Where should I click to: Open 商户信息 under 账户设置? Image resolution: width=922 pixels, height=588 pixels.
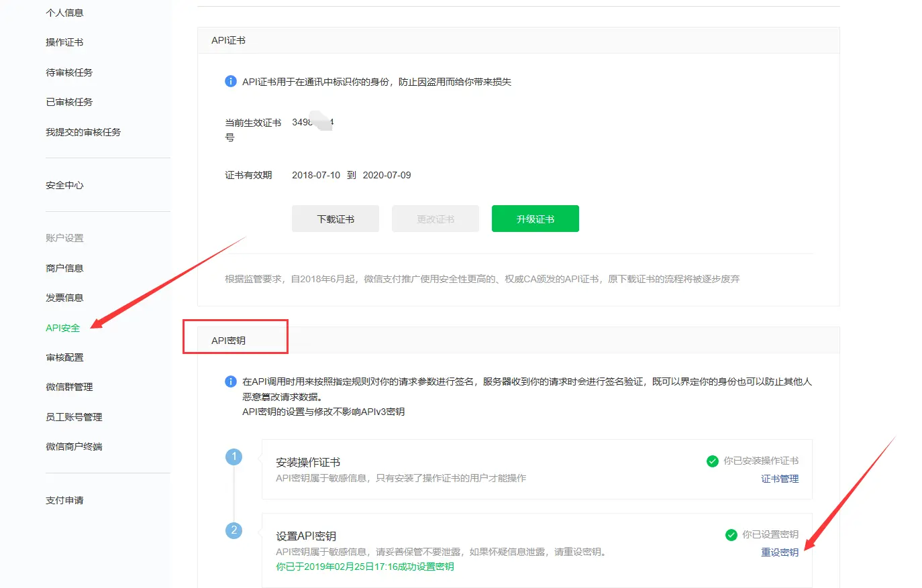(64, 268)
